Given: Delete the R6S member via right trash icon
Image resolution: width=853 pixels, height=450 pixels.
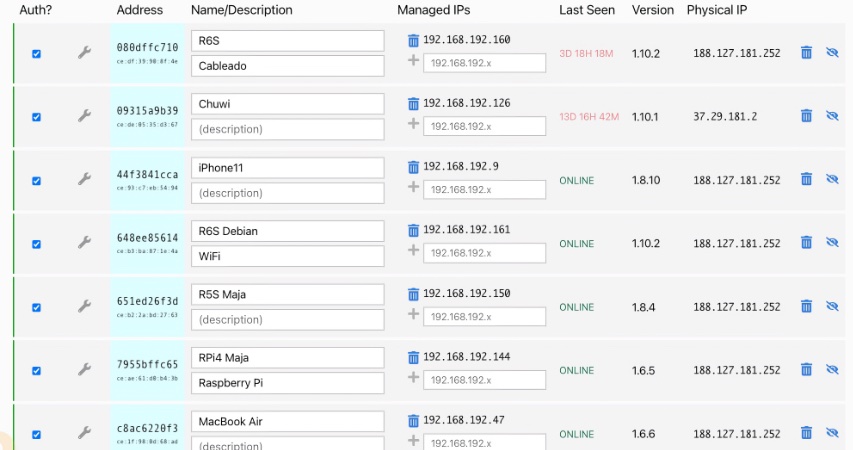Looking at the screenshot, I should click(x=807, y=53).
